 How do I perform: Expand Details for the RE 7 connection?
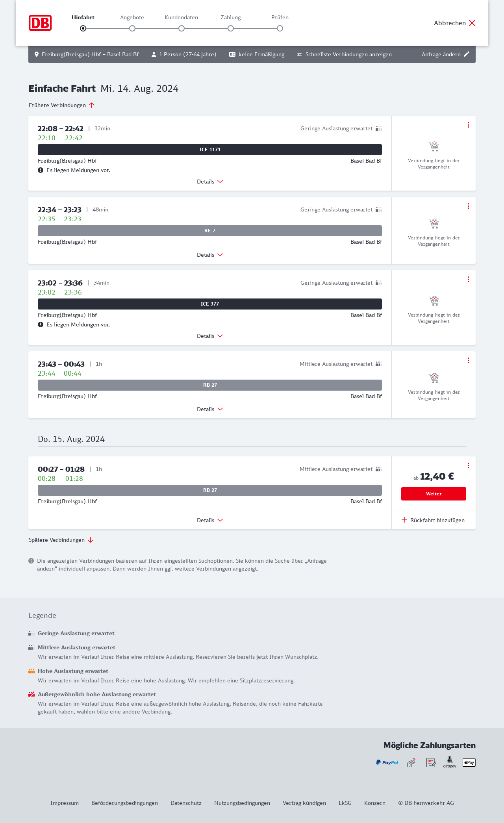click(x=210, y=255)
